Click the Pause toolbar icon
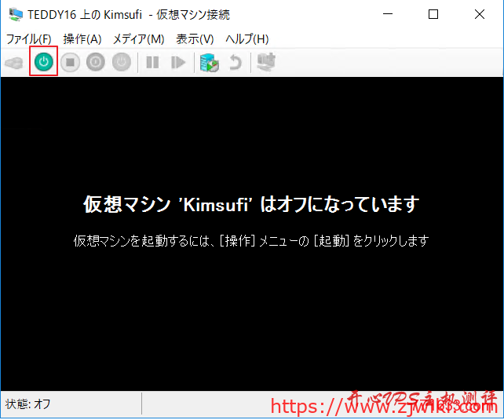The width and height of the screenshot is (504, 420). point(152,62)
